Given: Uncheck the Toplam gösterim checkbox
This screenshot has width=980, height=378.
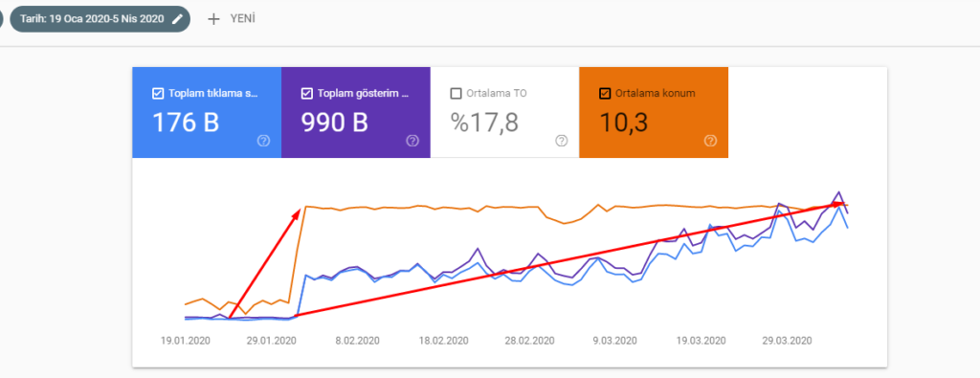Looking at the screenshot, I should [307, 94].
